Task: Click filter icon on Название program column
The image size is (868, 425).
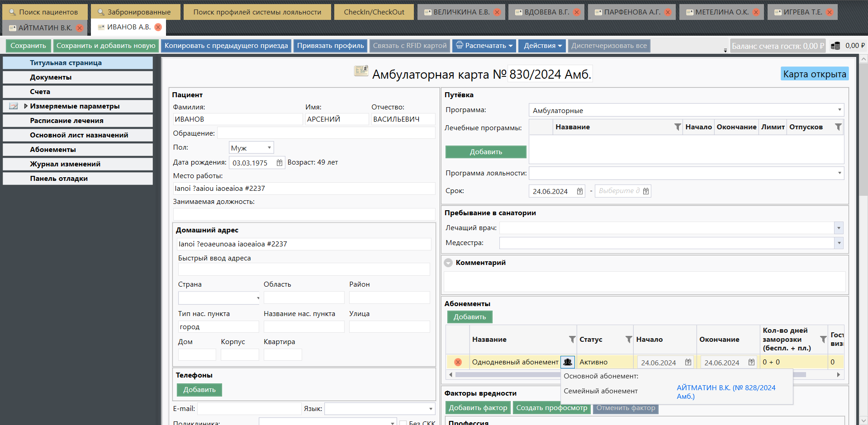Action: click(677, 127)
